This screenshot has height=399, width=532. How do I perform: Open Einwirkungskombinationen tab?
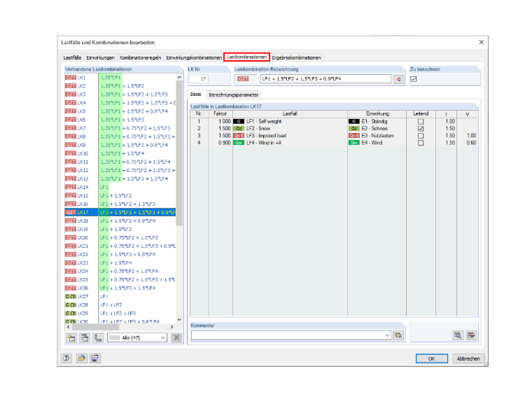click(194, 57)
